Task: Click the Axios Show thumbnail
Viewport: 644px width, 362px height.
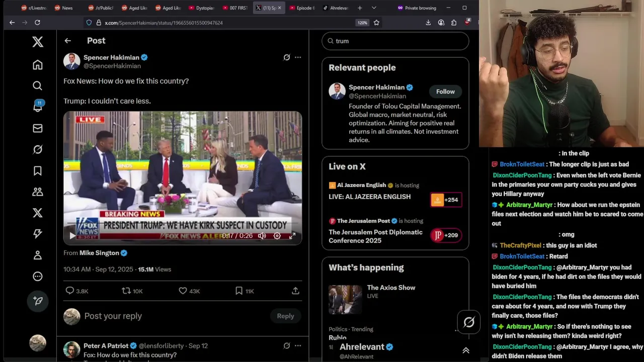Action: click(345, 300)
